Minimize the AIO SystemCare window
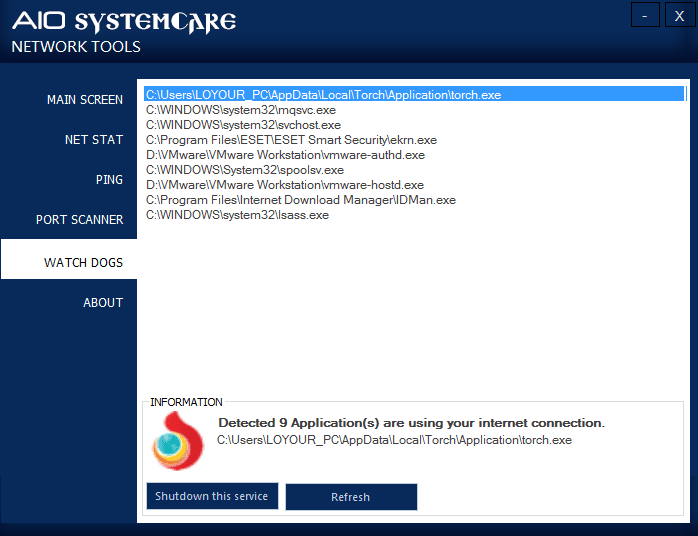The height and width of the screenshot is (536, 698). click(x=646, y=16)
